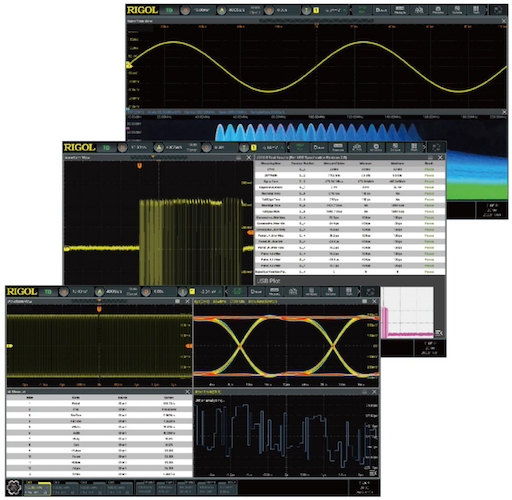
Task: Close the measurement result table in front window
Action: point(188,392)
